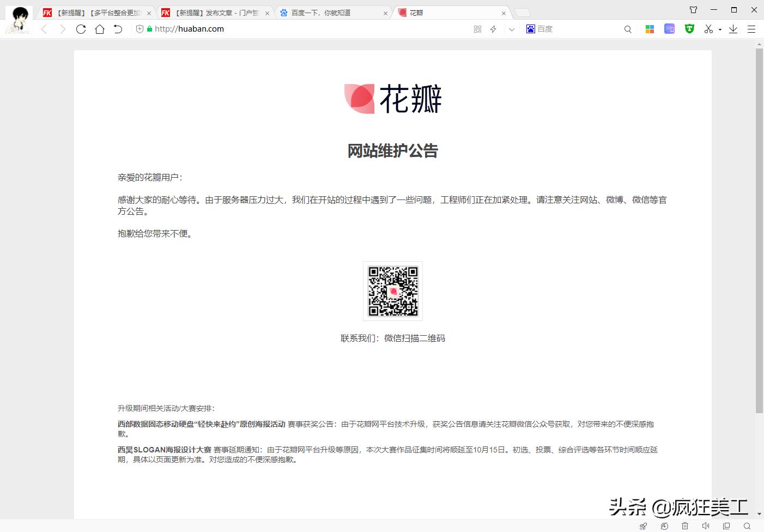Go to the browser home page
This screenshot has height=532, width=764.
[x=99, y=29]
